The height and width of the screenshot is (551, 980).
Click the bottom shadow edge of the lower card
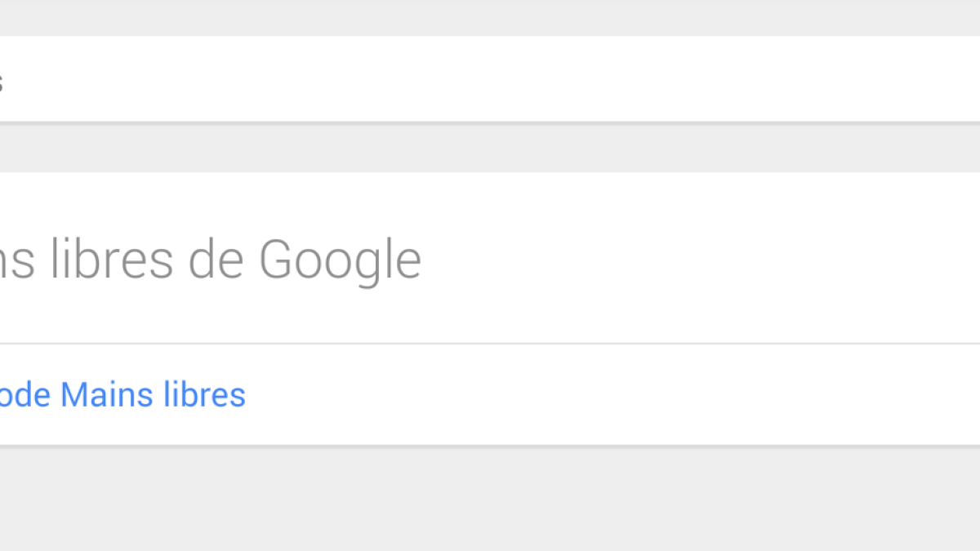click(x=490, y=446)
